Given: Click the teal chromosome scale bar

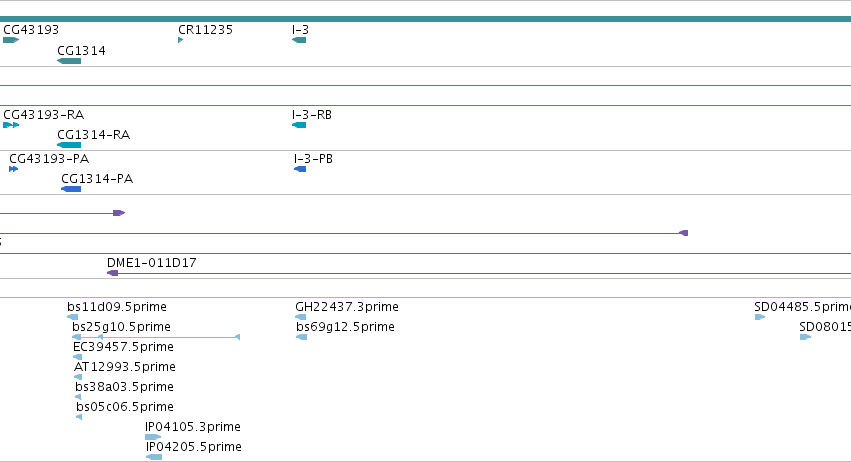Looking at the screenshot, I should pyautogui.click(x=426, y=19).
